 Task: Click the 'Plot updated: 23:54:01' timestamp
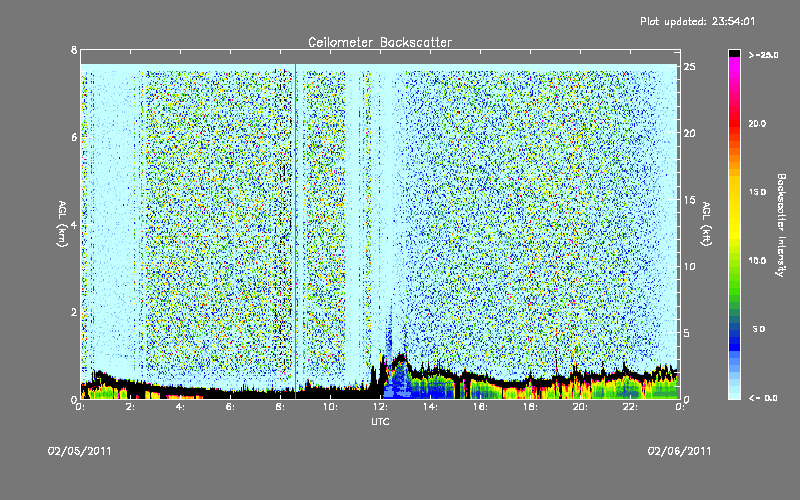(697, 21)
